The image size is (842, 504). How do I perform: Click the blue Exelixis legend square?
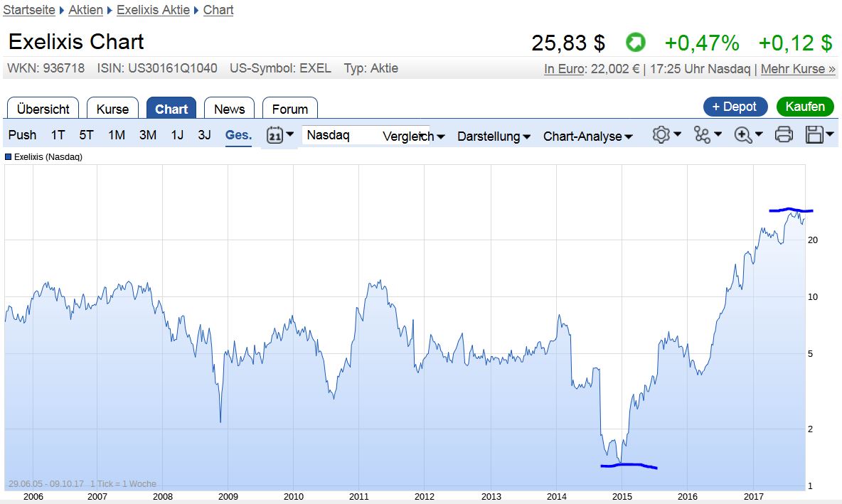[9, 156]
